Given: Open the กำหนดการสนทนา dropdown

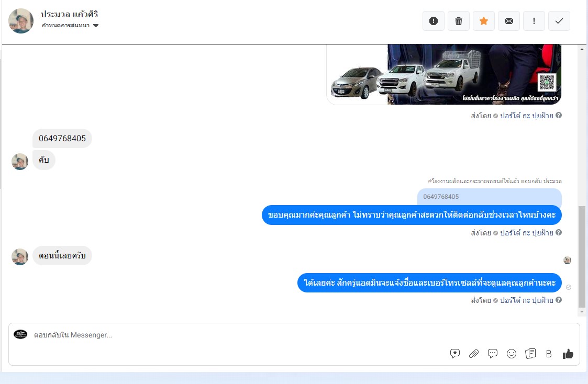Looking at the screenshot, I should point(70,26).
